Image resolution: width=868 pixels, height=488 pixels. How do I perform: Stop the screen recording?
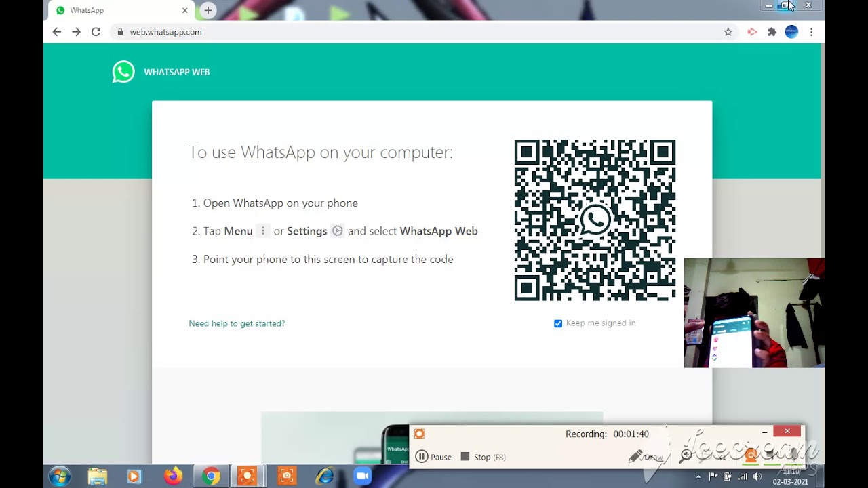pos(483,457)
